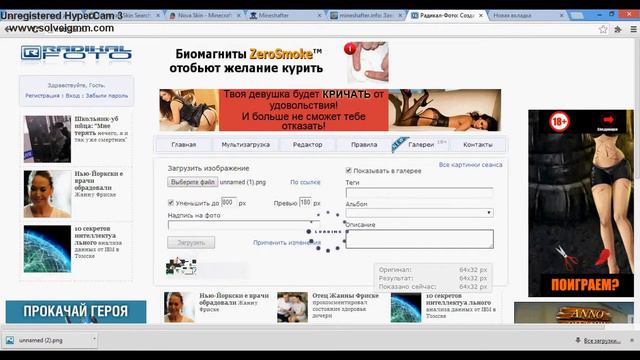Open the Альбом dropdown
Viewport: 640px width, 360px height.
pos(419,213)
